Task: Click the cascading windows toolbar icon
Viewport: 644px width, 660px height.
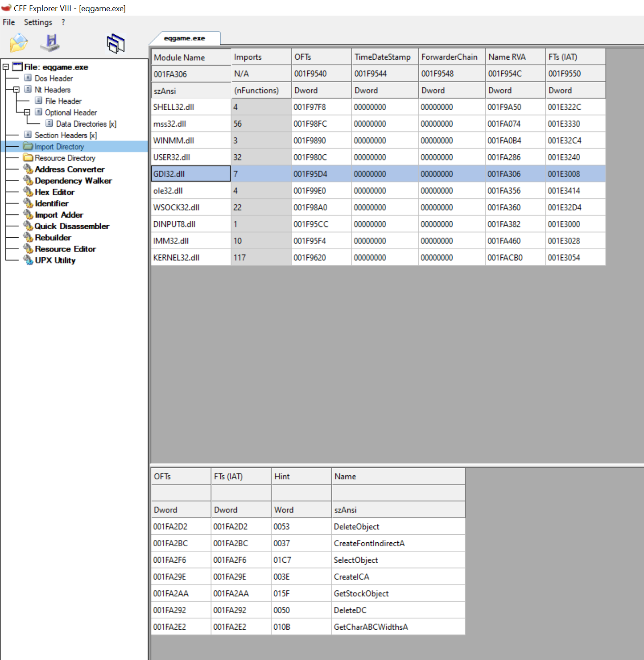Action: [116, 44]
